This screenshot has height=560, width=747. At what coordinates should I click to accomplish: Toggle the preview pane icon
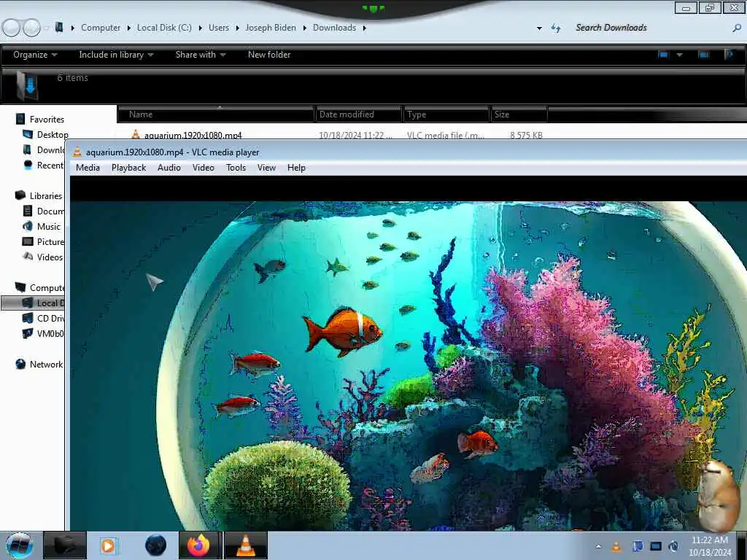703,55
